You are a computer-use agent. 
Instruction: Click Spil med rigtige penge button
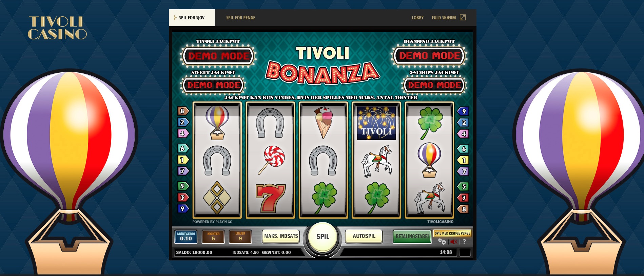pyautogui.click(x=452, y=233)
